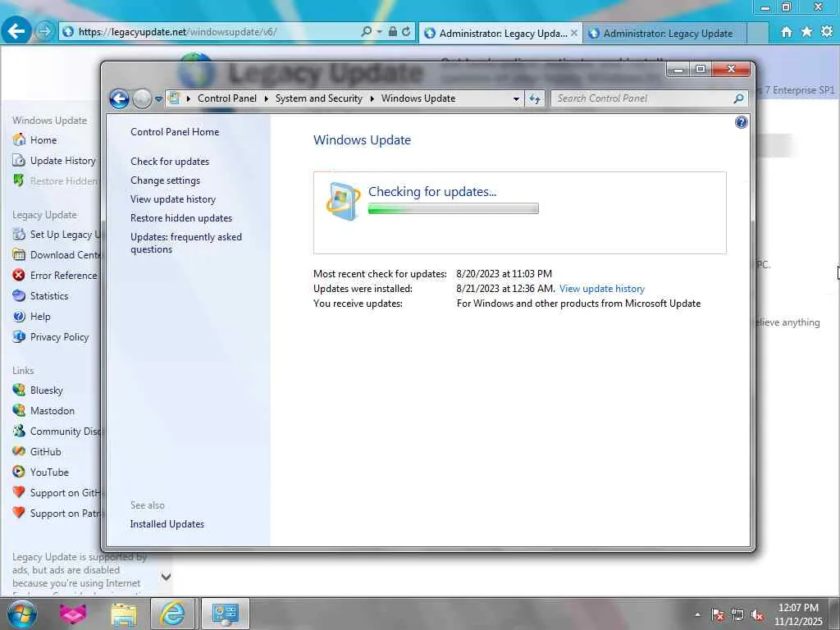
Task: Open View update history in sidebar
Action: pos(173,199)
